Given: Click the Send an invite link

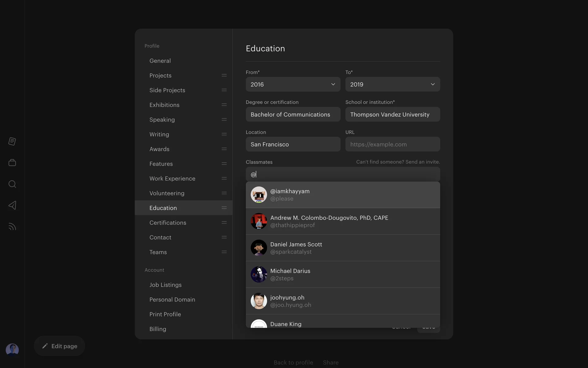Looking at the screenshot, I should coord(422,162).
